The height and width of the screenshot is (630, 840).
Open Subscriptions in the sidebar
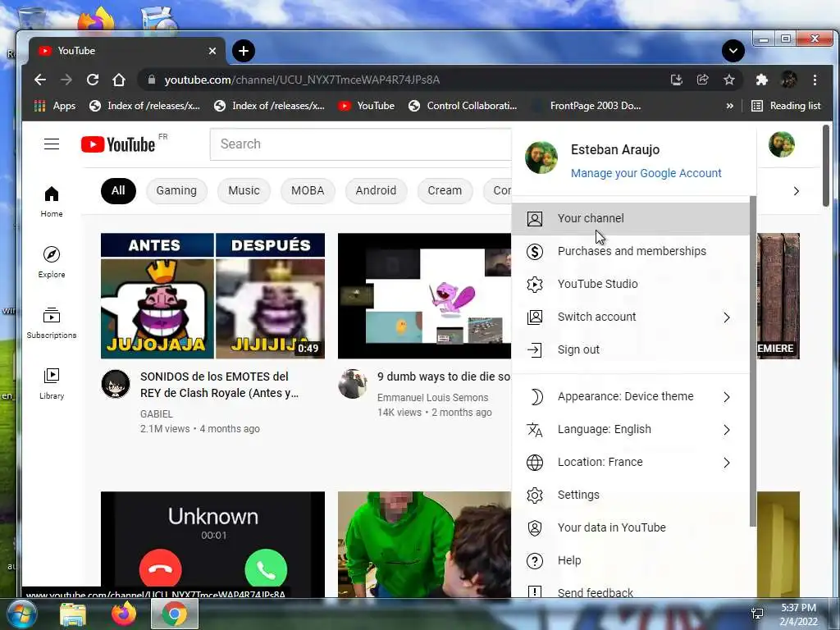click(x=52, y=322)
